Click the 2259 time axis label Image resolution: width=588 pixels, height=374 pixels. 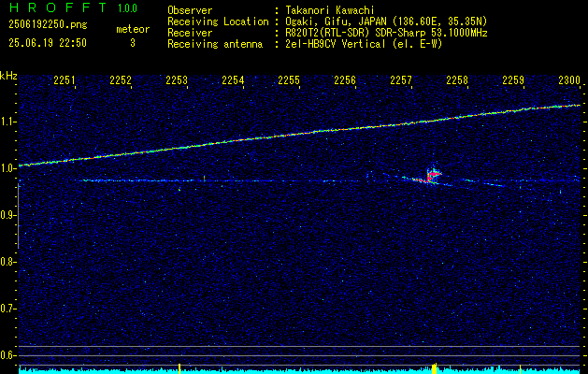(x=512, y=79)
